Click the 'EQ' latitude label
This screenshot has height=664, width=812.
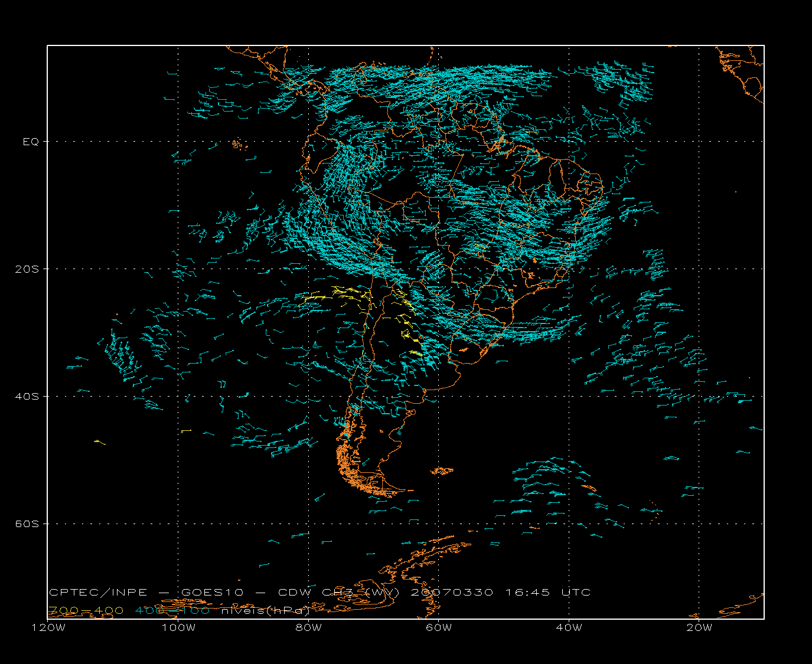(31, 142)
